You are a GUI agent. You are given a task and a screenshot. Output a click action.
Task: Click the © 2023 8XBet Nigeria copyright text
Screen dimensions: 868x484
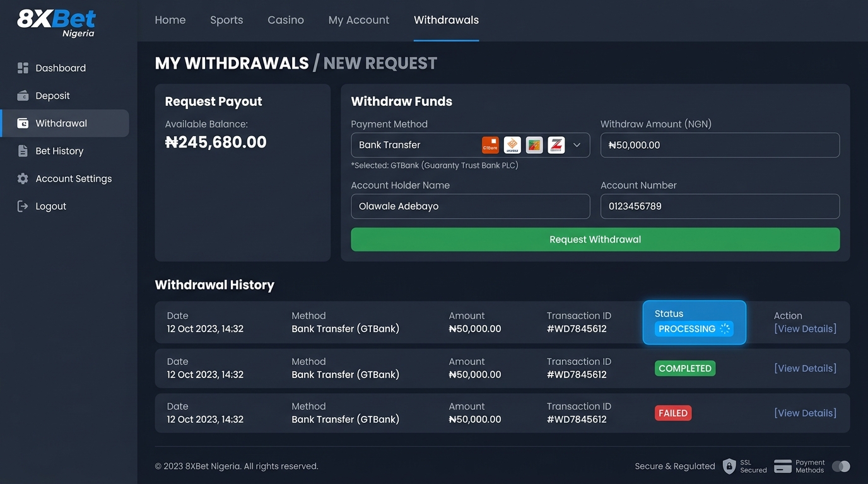[x=237, y=466]
